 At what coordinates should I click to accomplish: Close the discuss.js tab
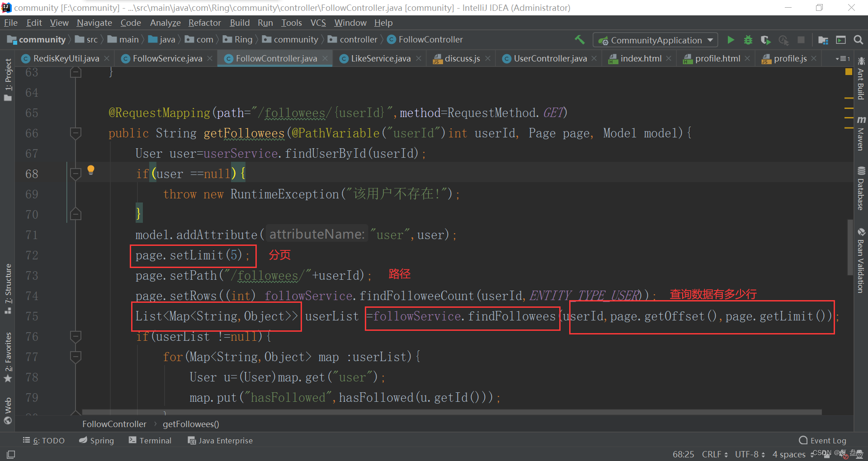[488, 58]
